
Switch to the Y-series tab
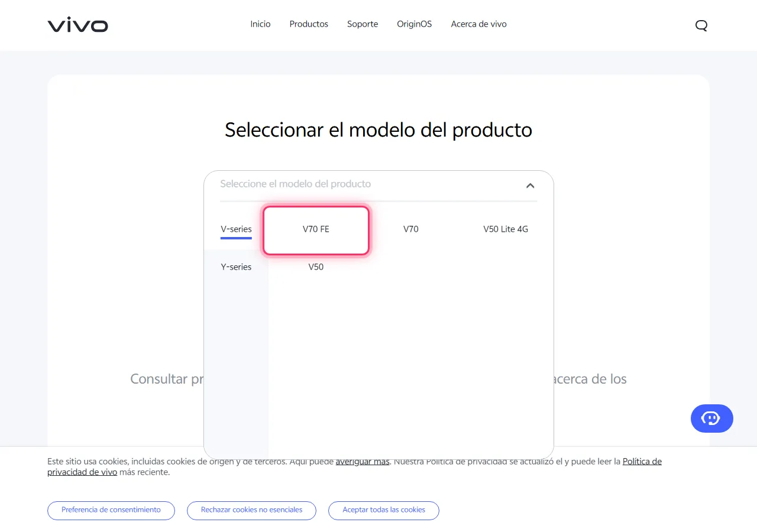click(x=236, y=267)
